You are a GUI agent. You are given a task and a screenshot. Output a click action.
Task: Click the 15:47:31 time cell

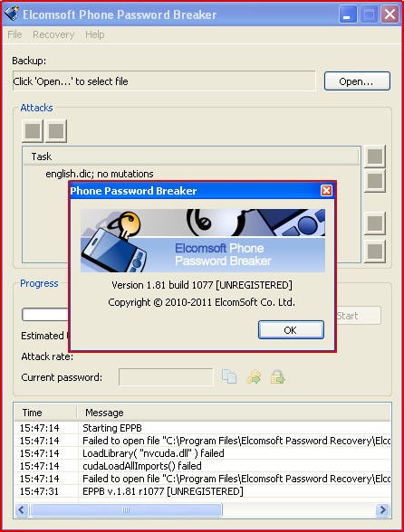pos(39,491)
